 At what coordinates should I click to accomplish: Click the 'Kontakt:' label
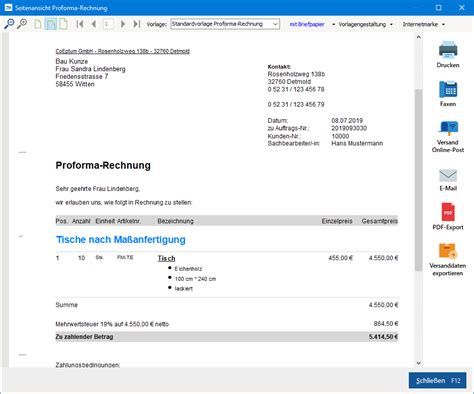coord(279,67)
